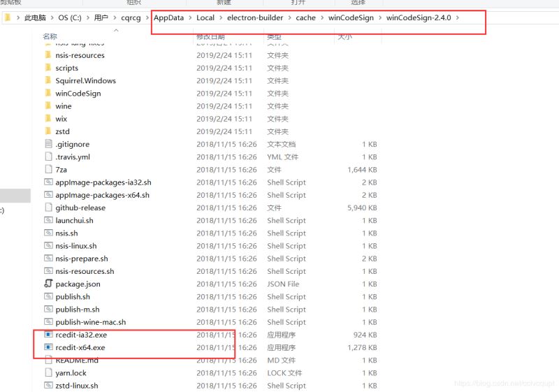Navigate to OS (C:) breadcrumb
The image size is (559, 392).
[70, 18]
